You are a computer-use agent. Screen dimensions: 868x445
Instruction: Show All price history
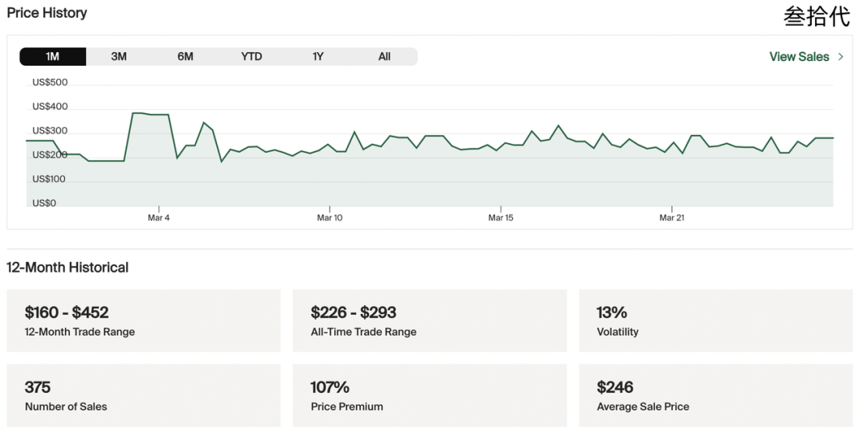[384, 56]
